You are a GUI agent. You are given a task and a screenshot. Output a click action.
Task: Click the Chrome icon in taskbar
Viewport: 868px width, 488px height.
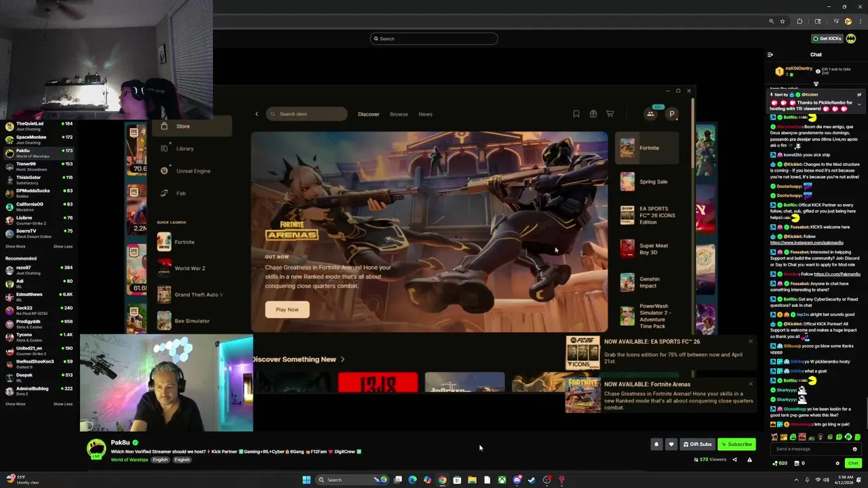point(442,480)
